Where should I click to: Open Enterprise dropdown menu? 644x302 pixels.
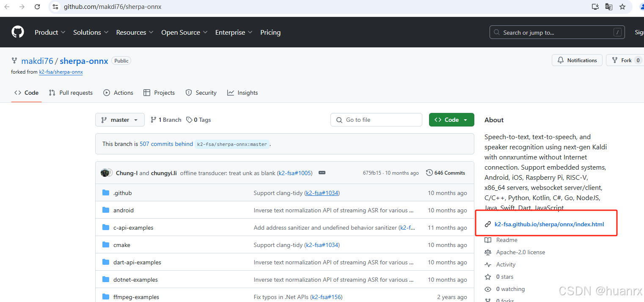click(x=234, y=32)
